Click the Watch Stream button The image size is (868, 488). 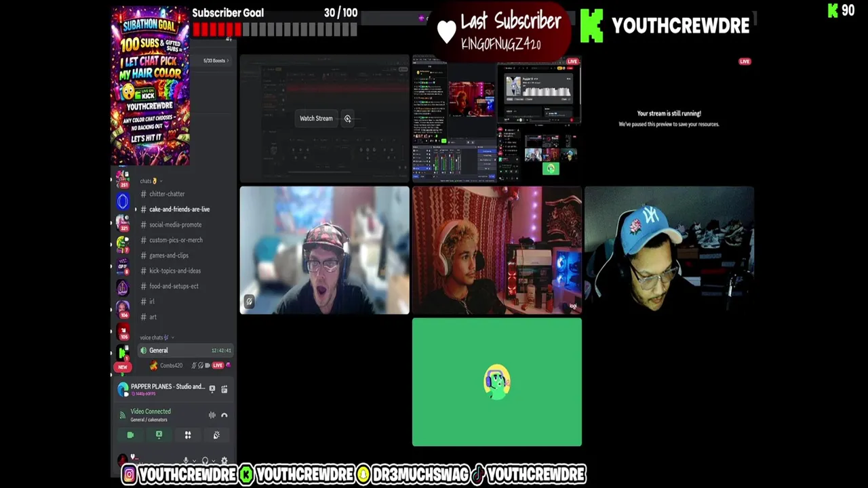coord(316,119)
